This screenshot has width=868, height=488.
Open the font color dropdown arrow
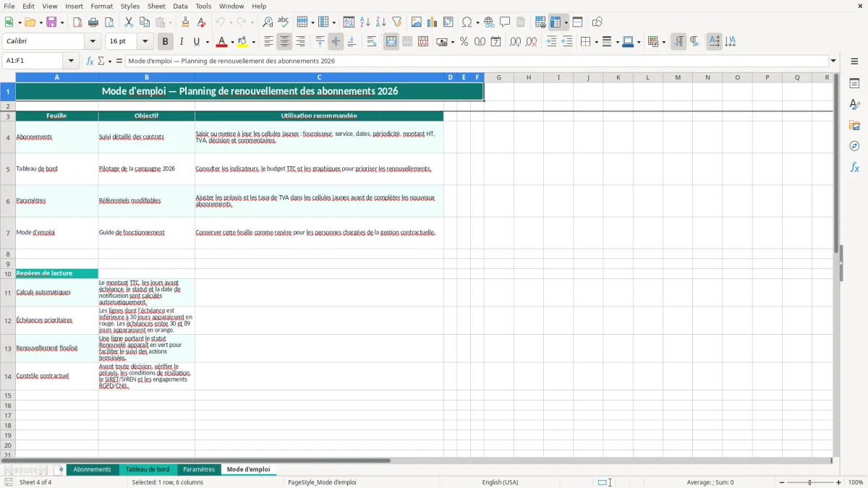232,42
